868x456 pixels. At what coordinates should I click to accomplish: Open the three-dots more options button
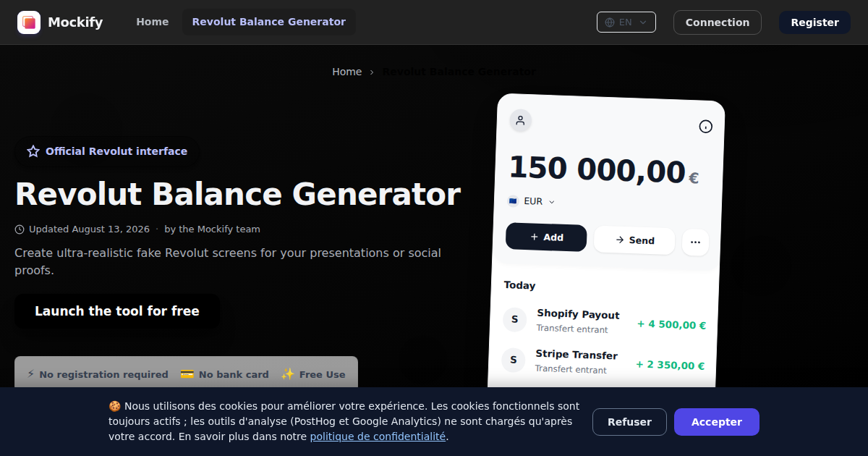pyautogui.click(x=695, y=242)
